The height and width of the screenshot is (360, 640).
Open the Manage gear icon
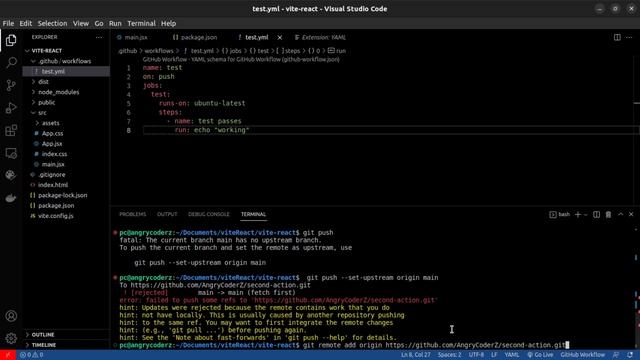[x=11, y=338]
